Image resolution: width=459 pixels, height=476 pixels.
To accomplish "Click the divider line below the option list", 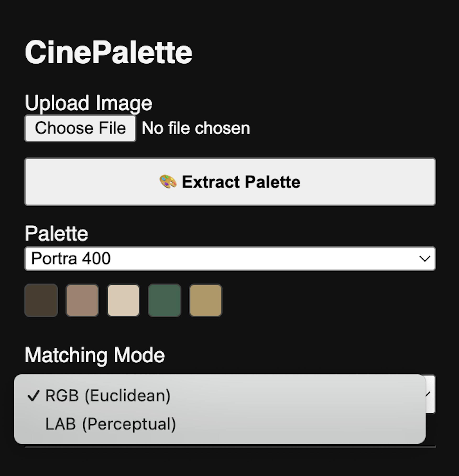I will 230,446.
